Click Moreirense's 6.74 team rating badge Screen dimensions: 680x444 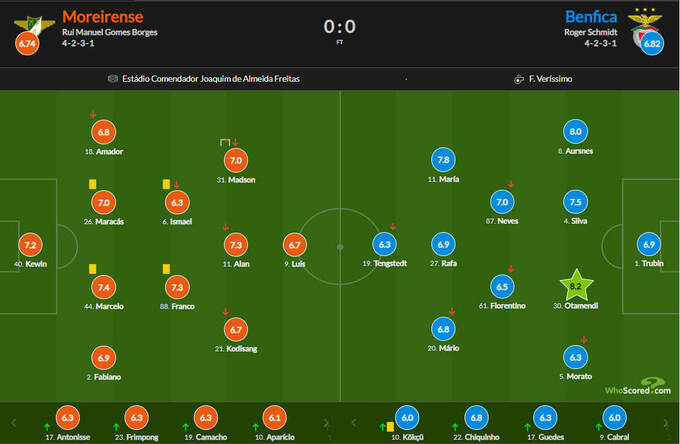23,45
